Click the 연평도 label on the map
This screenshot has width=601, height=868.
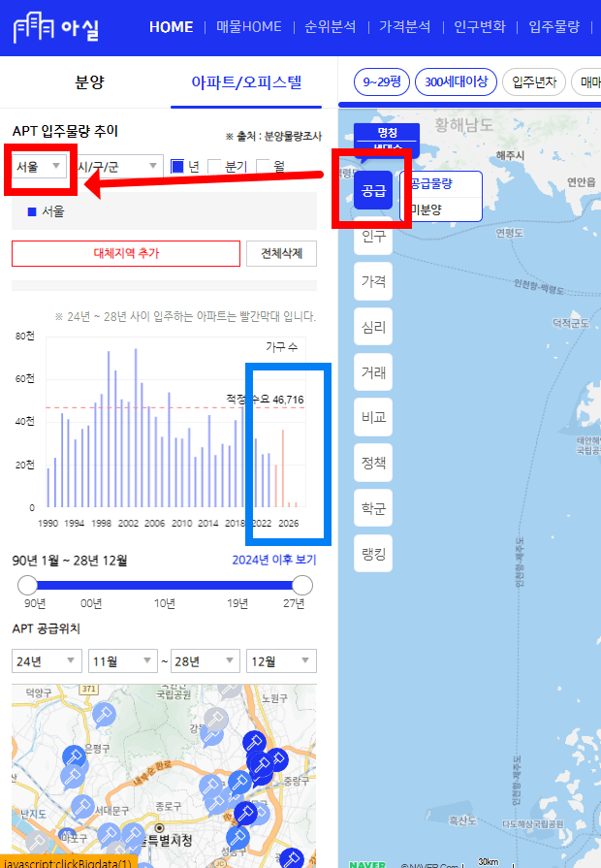coord(510,233)
